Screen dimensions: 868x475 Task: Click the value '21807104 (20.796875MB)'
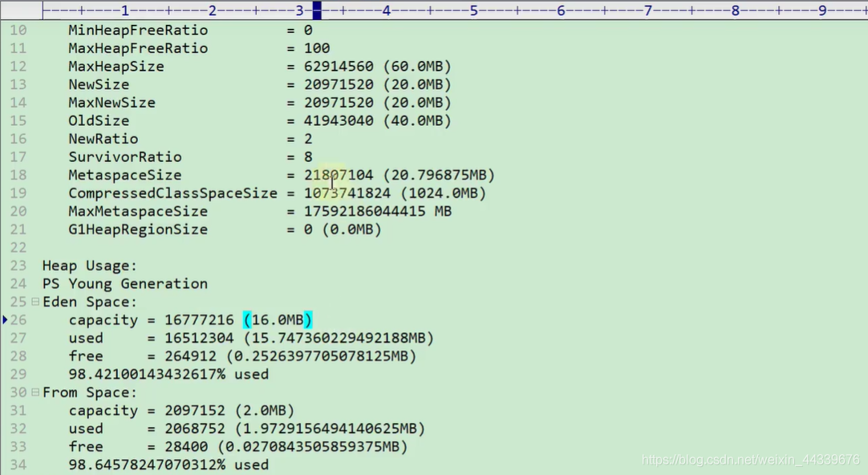400,175
